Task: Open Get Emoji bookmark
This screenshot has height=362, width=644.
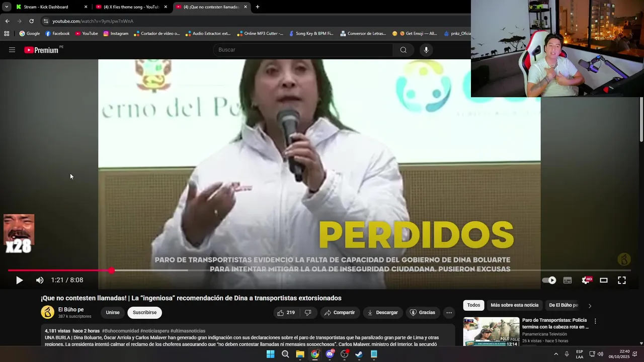Action: coord(415,34)
